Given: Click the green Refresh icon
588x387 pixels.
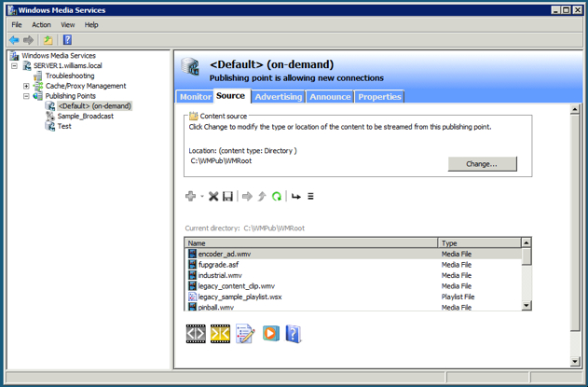Looking at the screenshot, I should pyautogui.click(x=277, y=197).
